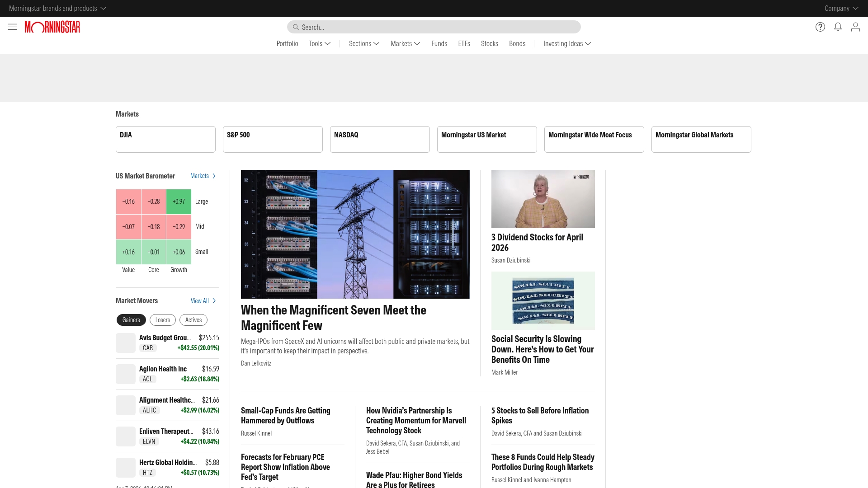868x488 pixels.
Task: Open the Magnificent Seven article headline
Action: click(x=333, y=317)
